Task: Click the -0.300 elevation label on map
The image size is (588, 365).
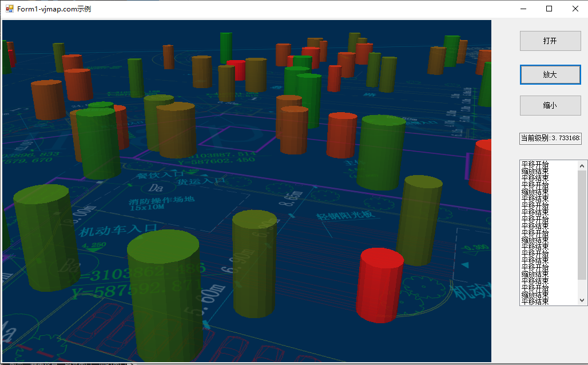Action: coord(475,248)
